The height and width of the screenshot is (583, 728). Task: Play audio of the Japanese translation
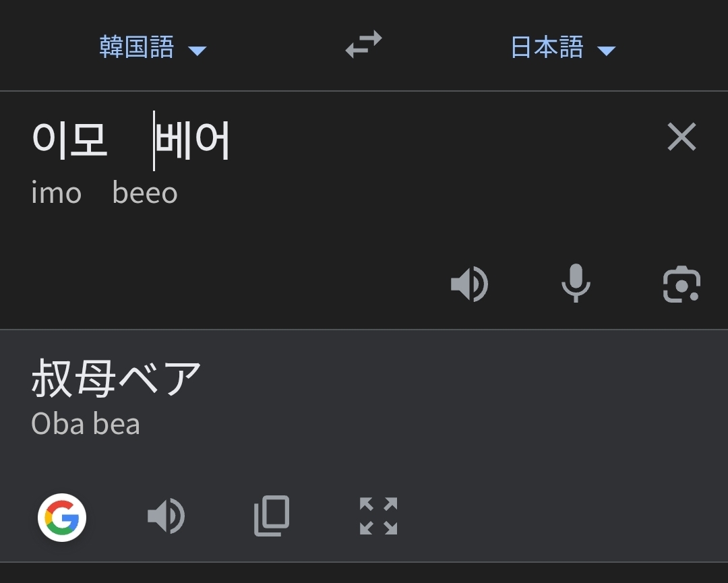pos(166,517)
